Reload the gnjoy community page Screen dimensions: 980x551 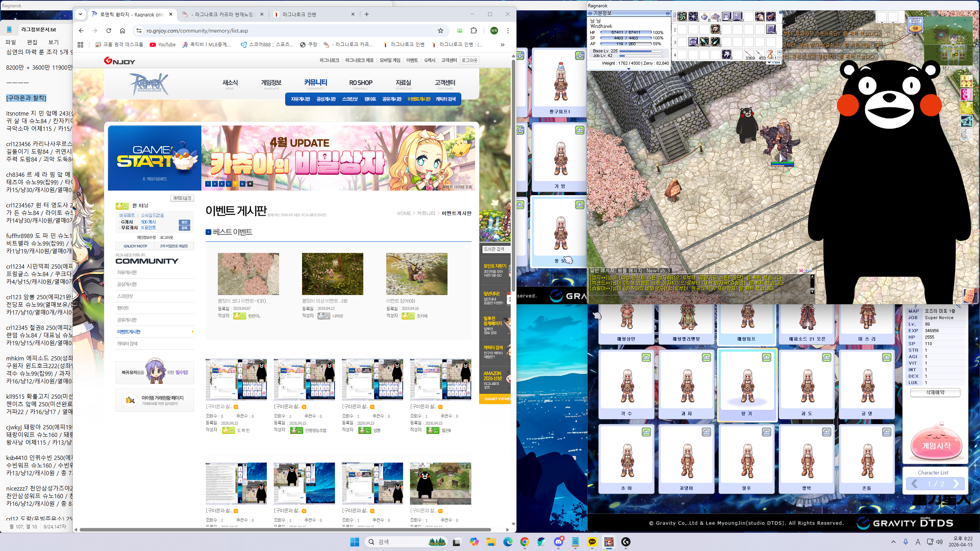109,31
